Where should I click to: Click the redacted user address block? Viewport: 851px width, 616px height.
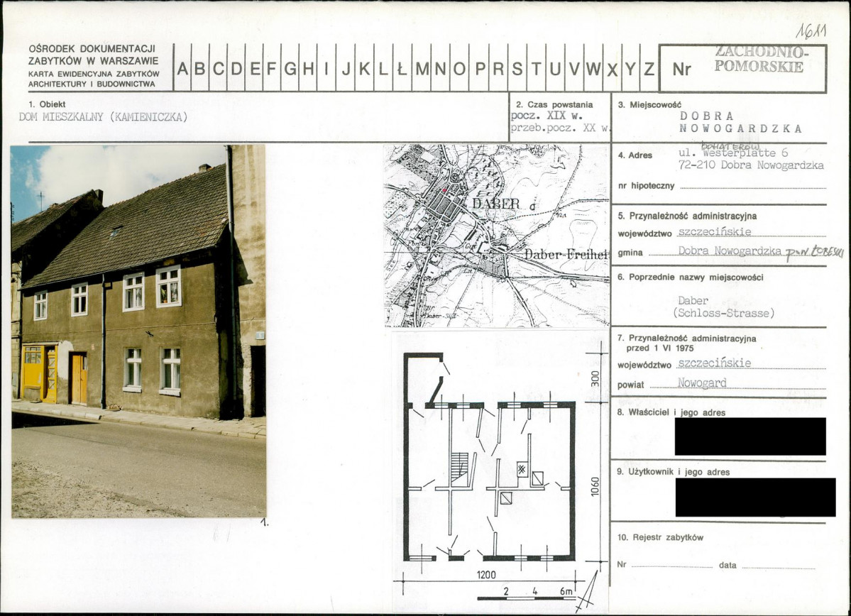pos(755,497)
